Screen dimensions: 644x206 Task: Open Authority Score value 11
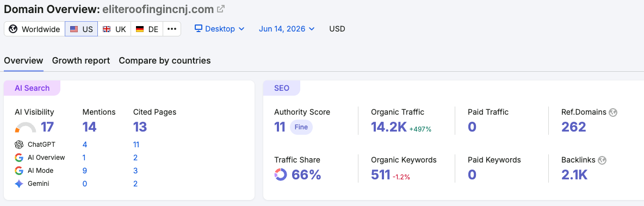click(x=280, y=127)
